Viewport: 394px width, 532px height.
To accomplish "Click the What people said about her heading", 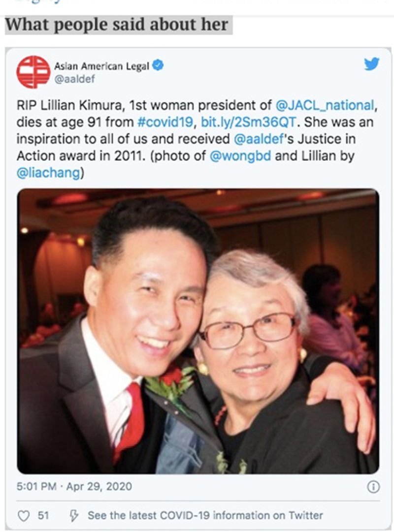I will click(117, 25).
